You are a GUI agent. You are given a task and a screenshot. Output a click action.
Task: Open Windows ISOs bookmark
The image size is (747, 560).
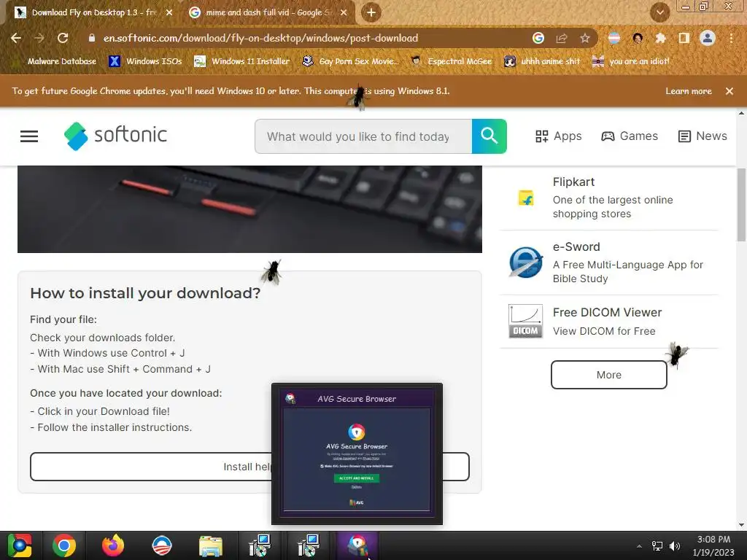pos(146,61)
